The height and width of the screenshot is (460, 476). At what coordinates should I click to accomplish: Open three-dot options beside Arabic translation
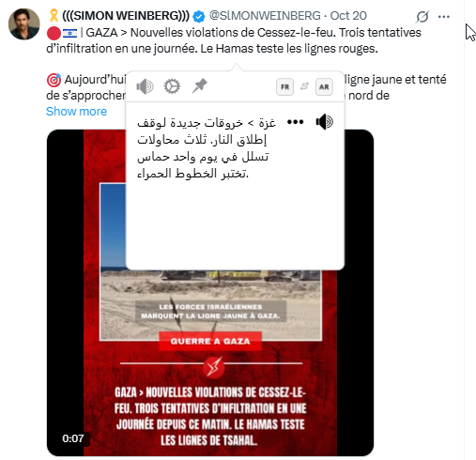[x=295, y=122]
